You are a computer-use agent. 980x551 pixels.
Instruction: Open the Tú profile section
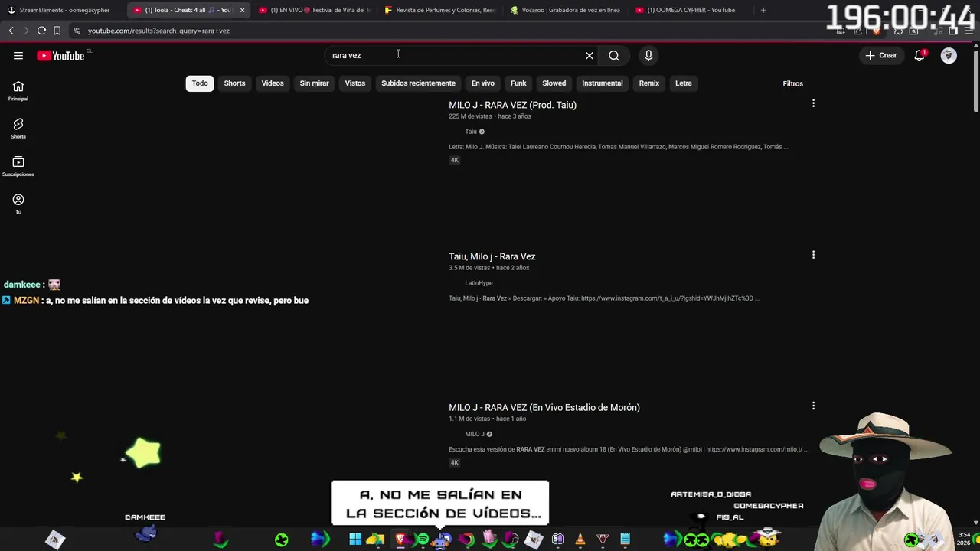coord(18,204)
